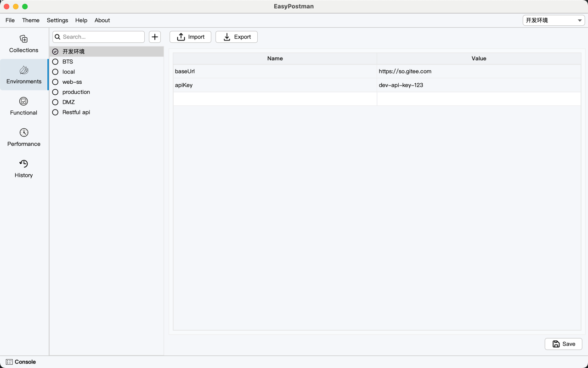Activate the BTS environment radio button
This screenshot has height=368, width=588.
[55, 62]
